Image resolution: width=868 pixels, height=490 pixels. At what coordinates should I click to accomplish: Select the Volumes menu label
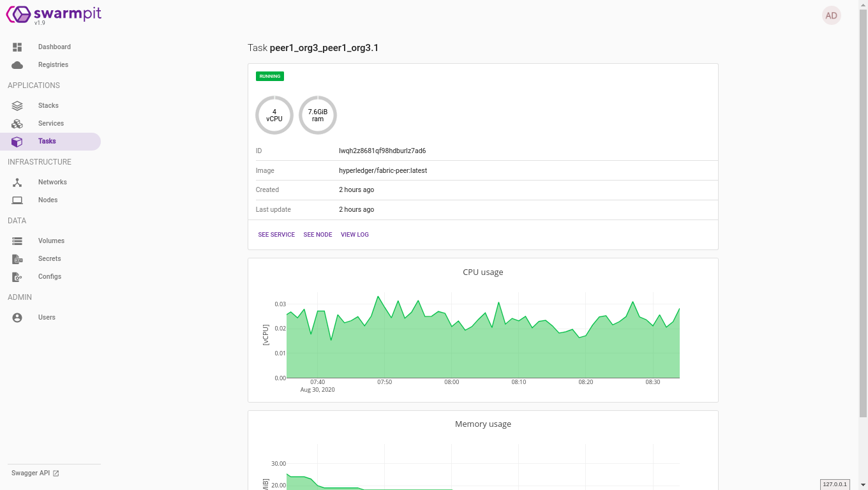click(51, 241)
